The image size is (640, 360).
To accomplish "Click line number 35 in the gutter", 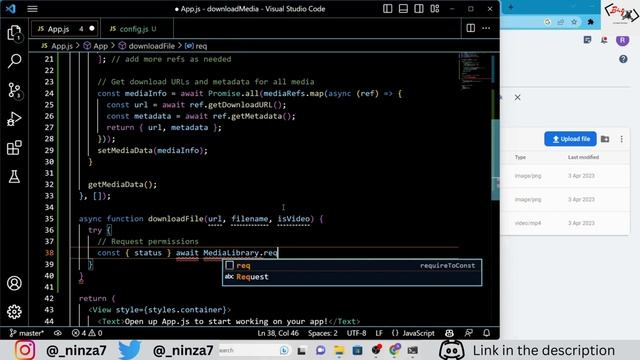I will click(x=49, y=219).
